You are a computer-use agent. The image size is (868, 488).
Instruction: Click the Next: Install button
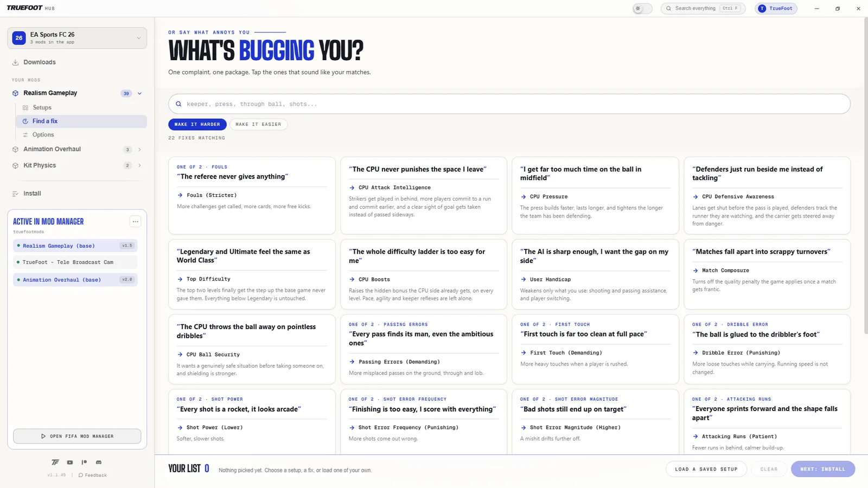tap(823, 470)
